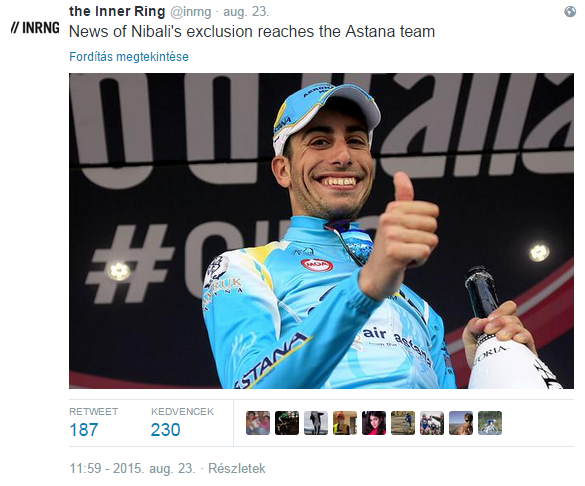Click the 11:59 - 2015. aug. 23. timestamp
Screen dimensions: 585x486
132,468
